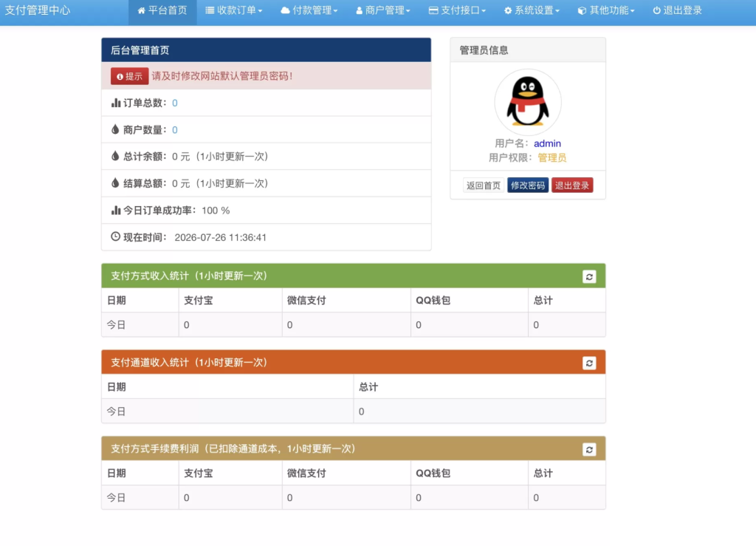Viewport: 756px width, 546px height.
Task: Refresh the 支付通道收入统计 panel
Action: tap(589, 363)
